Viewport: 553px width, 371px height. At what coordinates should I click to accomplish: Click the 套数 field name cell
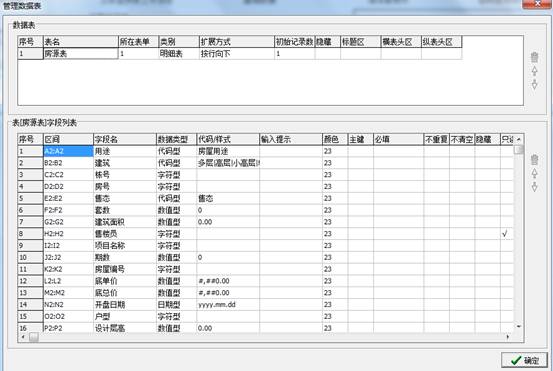124,210
